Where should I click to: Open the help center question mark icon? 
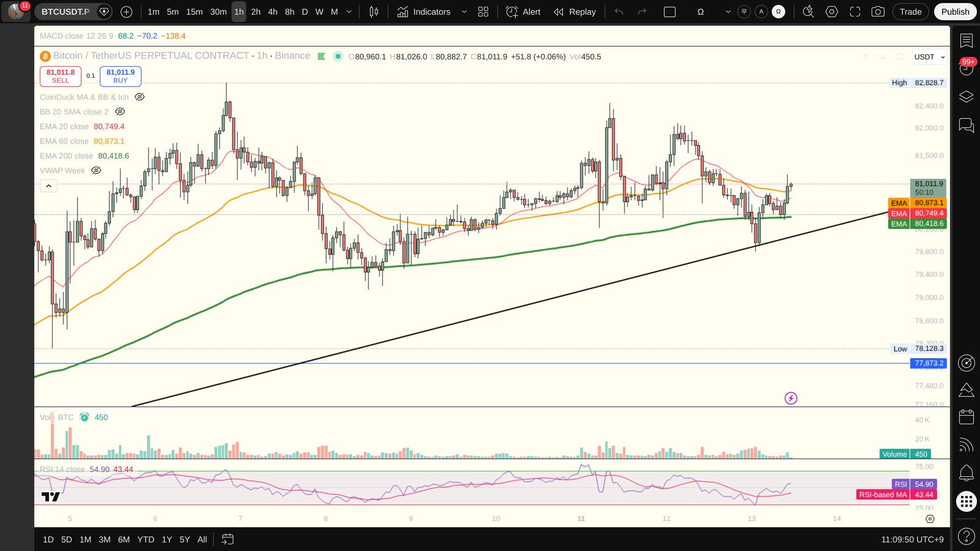point(967,537)
